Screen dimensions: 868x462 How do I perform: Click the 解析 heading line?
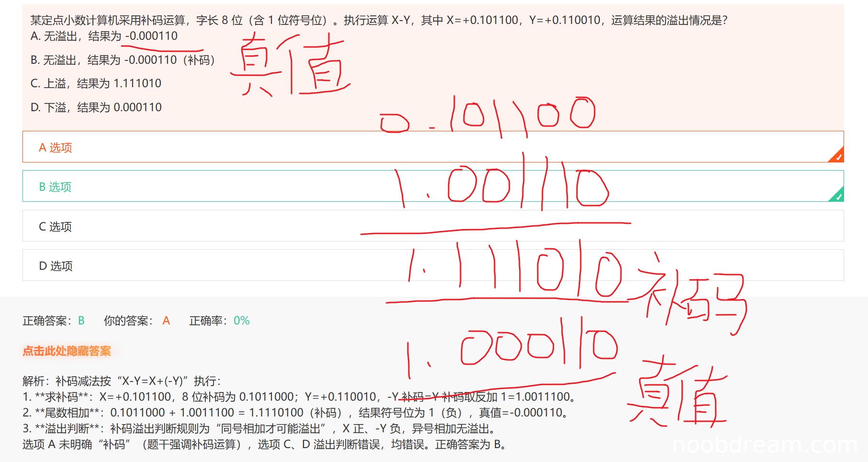pyautogui.click(x=122, y=381)
